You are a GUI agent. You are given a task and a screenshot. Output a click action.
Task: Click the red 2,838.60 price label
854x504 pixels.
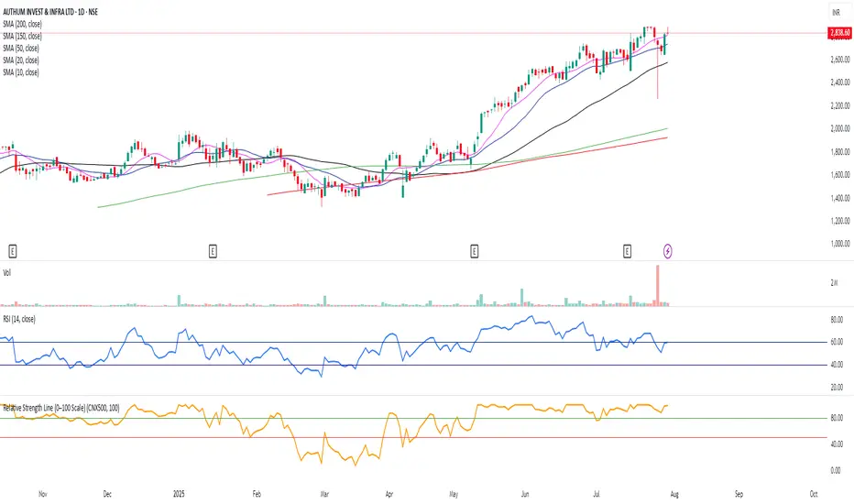click(x=837, y=33)
